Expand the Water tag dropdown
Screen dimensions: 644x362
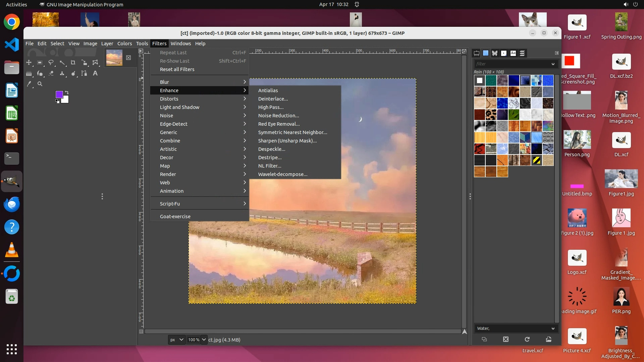tap(553, 328)
